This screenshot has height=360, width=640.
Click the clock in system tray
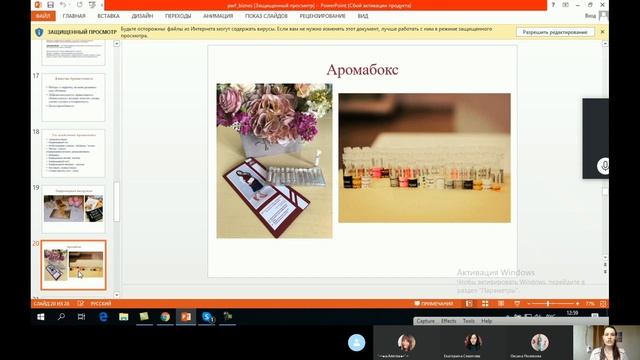tap(572, 313)
